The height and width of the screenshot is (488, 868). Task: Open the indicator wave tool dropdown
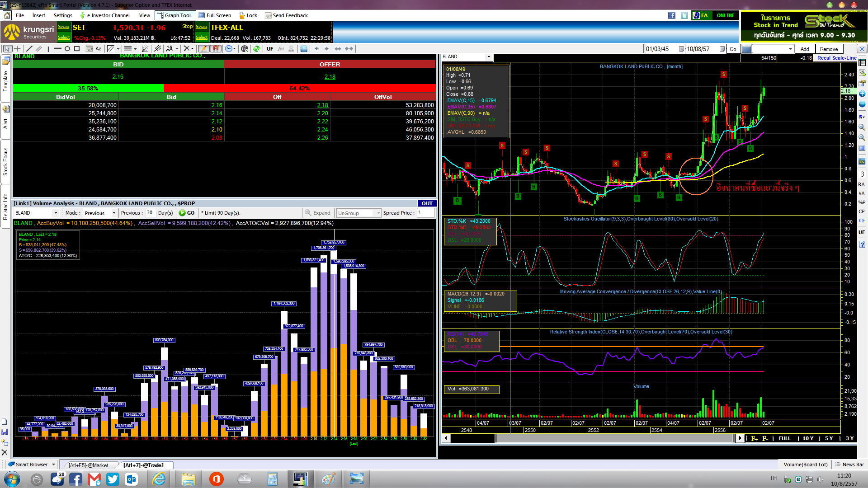coord(177,49)
